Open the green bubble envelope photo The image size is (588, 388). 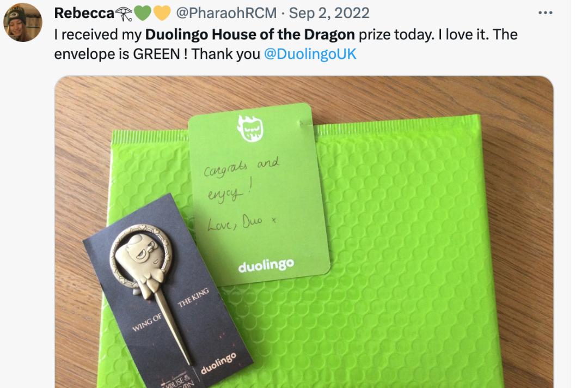pos(304,232)
